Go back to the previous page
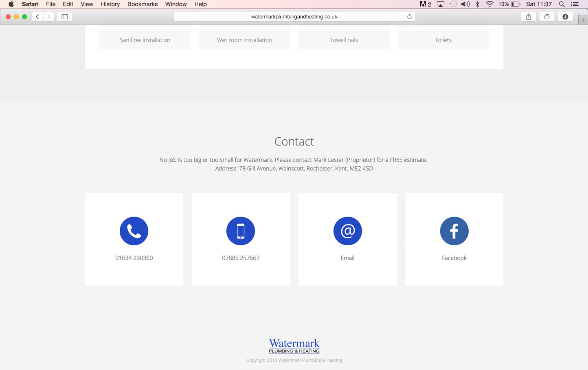 37,17
